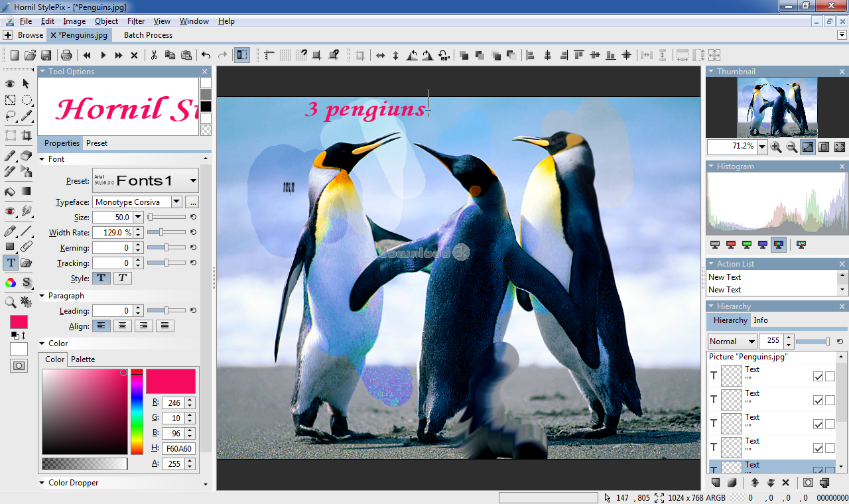Switch to the Batch Process tab

(x=148, y=35)
